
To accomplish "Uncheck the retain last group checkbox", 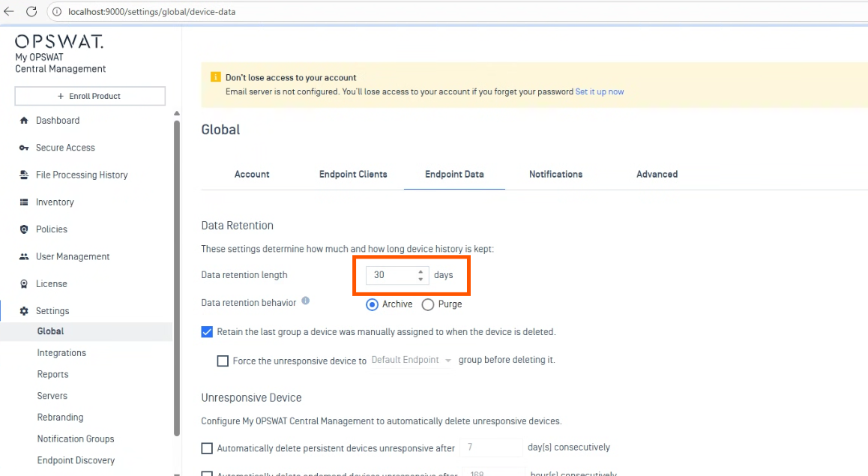I will pos(208,331).
